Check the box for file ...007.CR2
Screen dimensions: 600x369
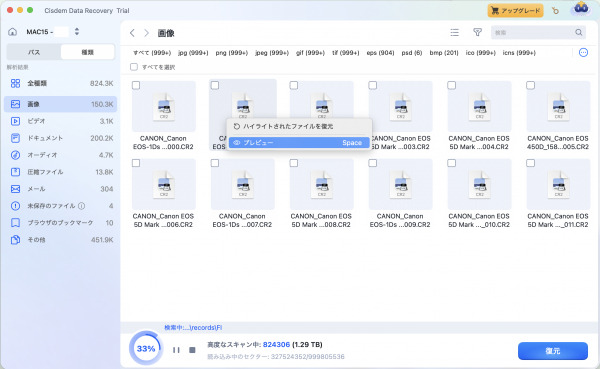[x=215, y=163]
